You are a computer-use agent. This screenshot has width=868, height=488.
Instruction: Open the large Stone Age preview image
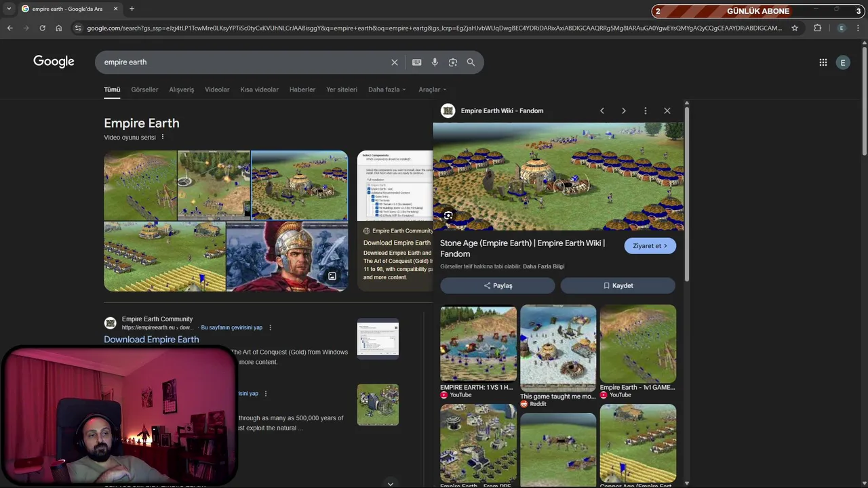tap(558, 177)
